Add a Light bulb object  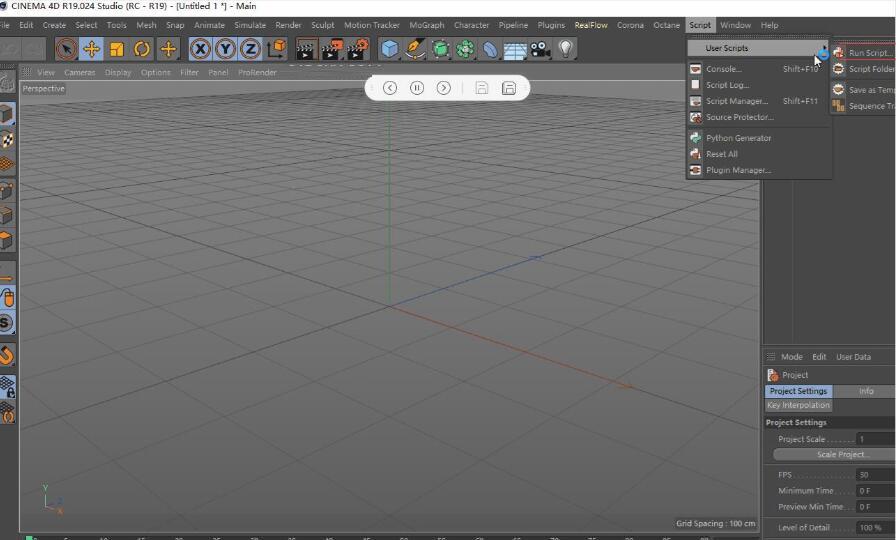pos(565,49)
